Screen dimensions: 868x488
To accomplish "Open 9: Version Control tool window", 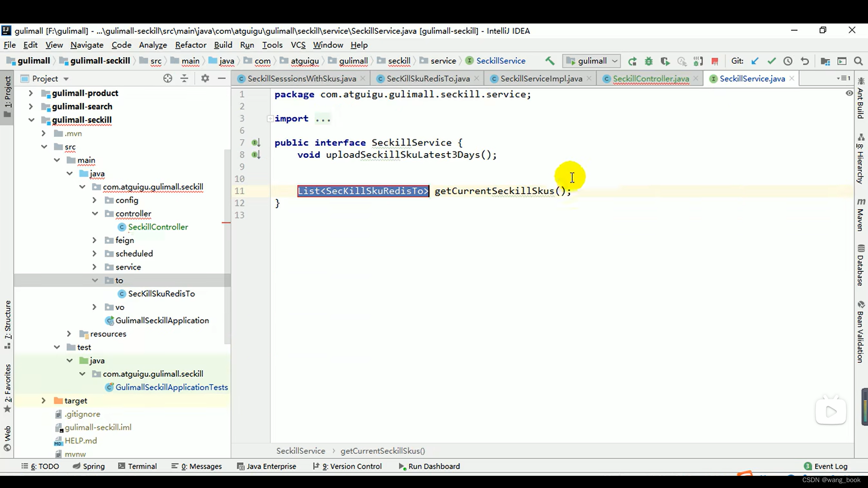I will click(x=347, y=466).
